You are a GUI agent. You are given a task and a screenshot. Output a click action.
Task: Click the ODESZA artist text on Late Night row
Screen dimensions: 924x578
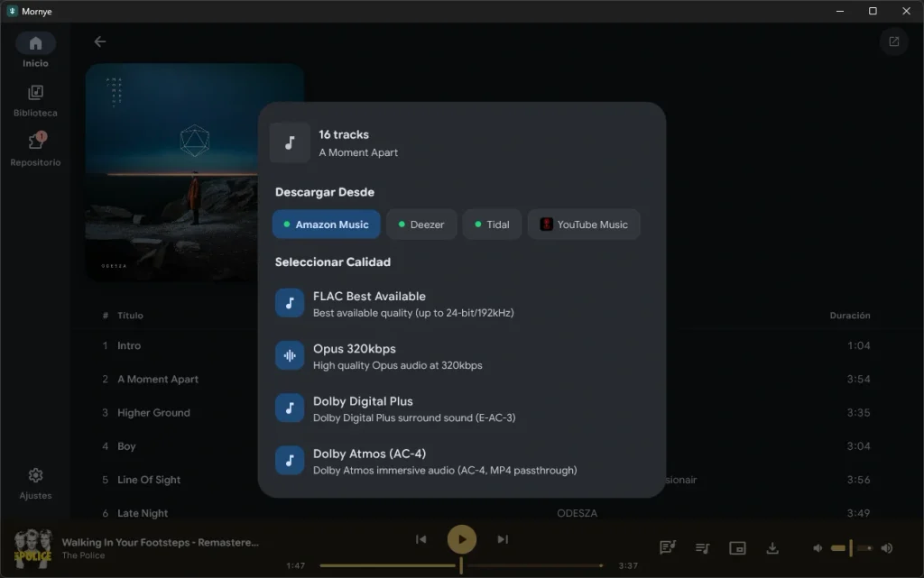[577, 513]
